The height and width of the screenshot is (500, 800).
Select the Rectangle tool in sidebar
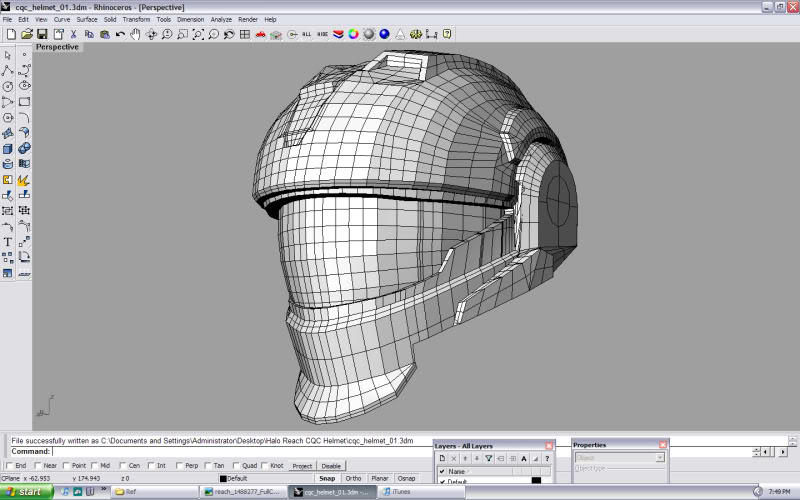[24, 102]
